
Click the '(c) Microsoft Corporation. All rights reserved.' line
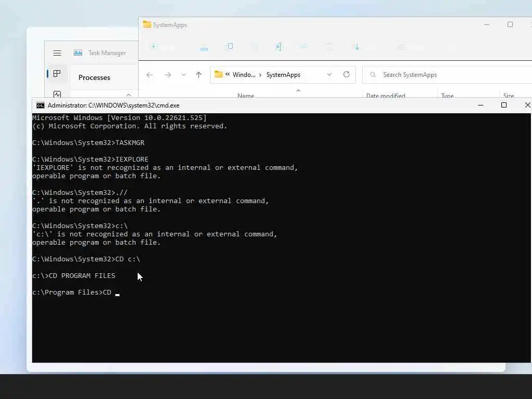[129, 126]
